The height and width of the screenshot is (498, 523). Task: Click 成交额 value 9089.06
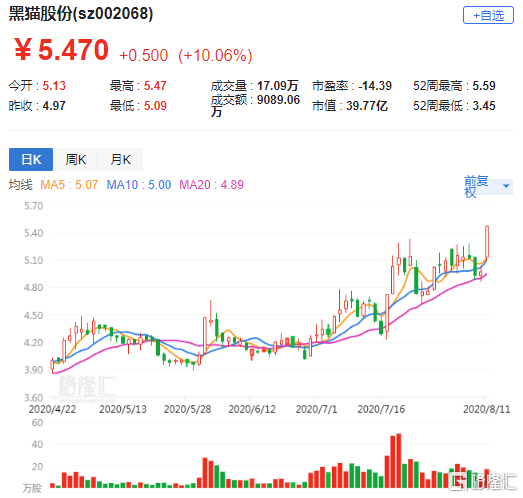click(279, 100)
